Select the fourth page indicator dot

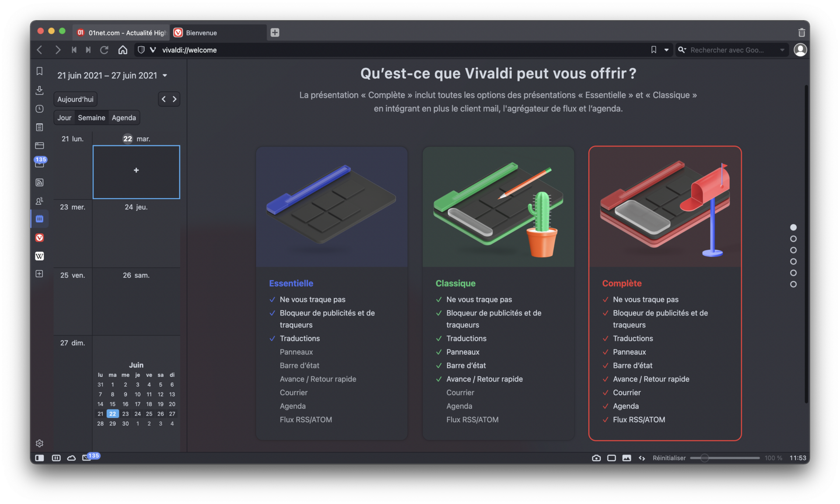(x=793, y=262)
